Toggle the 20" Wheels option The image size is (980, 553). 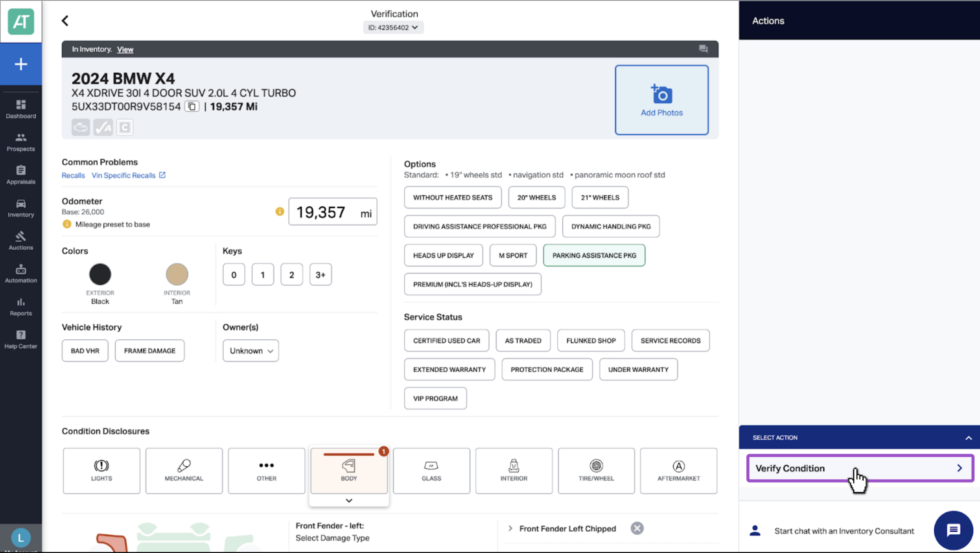(536, 198)
